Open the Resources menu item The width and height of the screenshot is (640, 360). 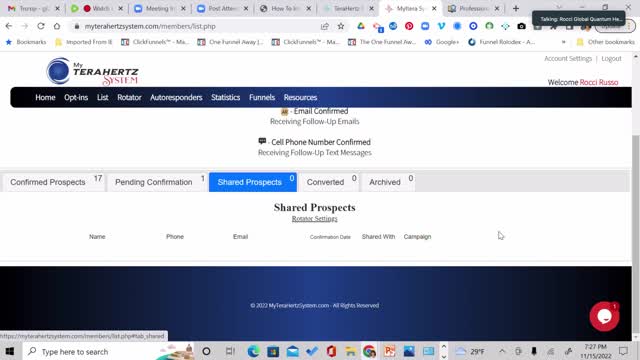coord(300,98)
